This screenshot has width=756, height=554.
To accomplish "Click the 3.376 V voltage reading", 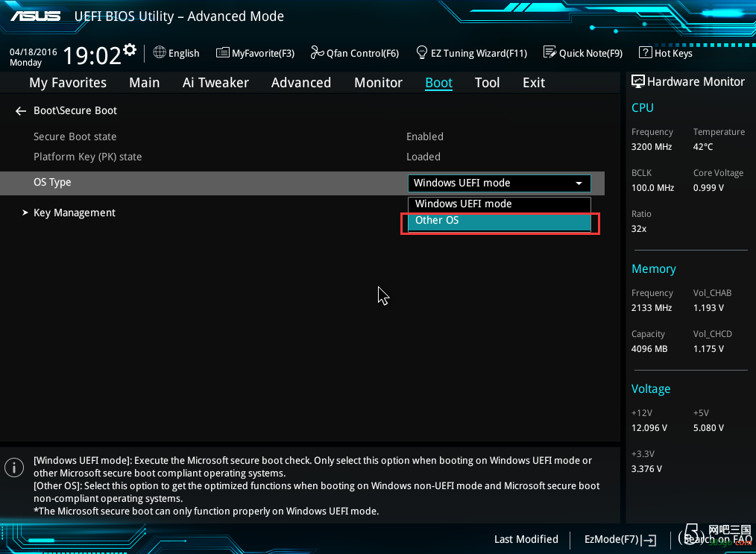I will pos(646,469).
